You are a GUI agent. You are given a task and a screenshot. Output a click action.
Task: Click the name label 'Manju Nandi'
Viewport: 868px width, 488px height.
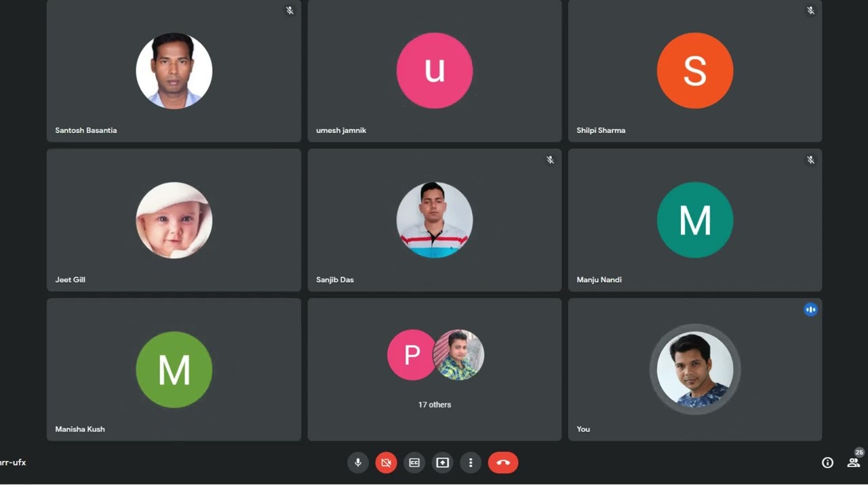pos(599,279)
